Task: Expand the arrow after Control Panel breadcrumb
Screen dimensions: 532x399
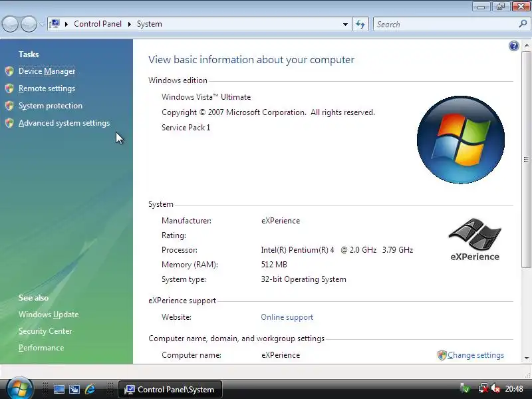Action: [129, 24]
